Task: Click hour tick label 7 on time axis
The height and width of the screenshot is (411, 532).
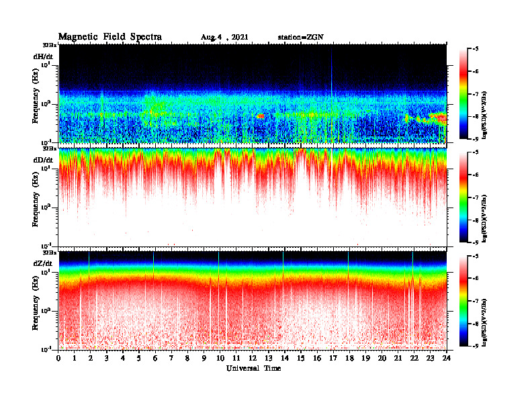Action: (x=171, y=358)
